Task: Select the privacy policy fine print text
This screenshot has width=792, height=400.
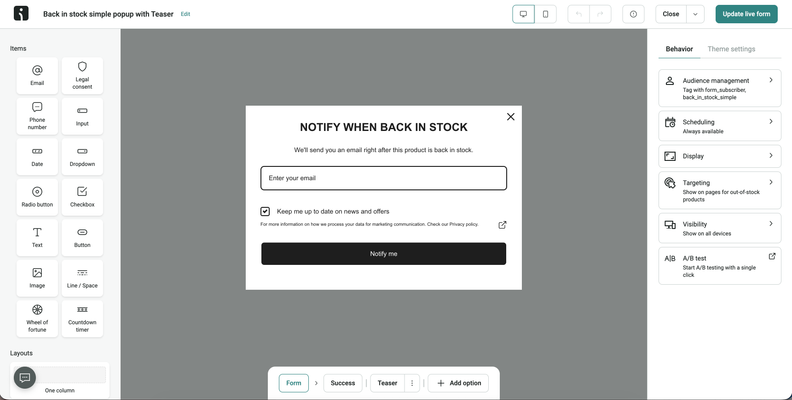Action: (369, 224)
